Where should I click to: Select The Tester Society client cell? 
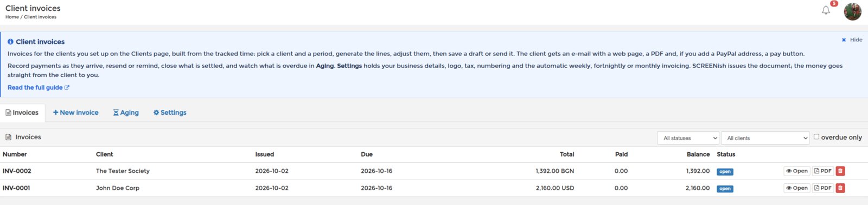click(123, 171)
